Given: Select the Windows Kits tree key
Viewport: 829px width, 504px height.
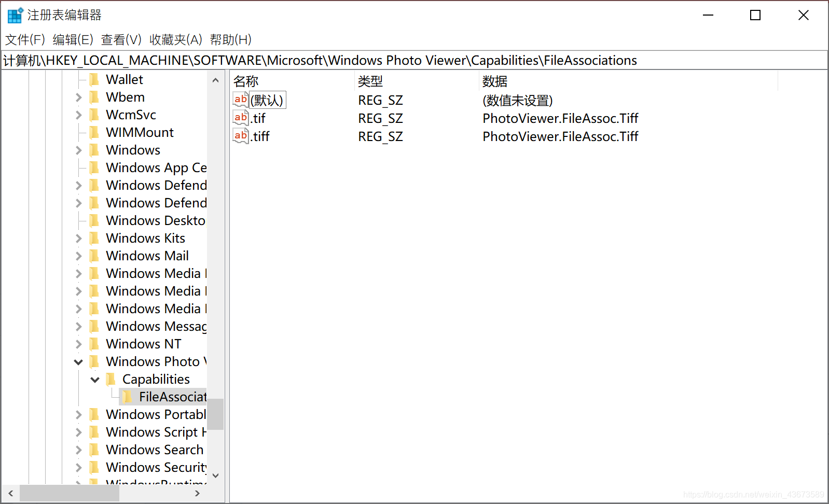Looking at the screenshot, I should 145,238.
